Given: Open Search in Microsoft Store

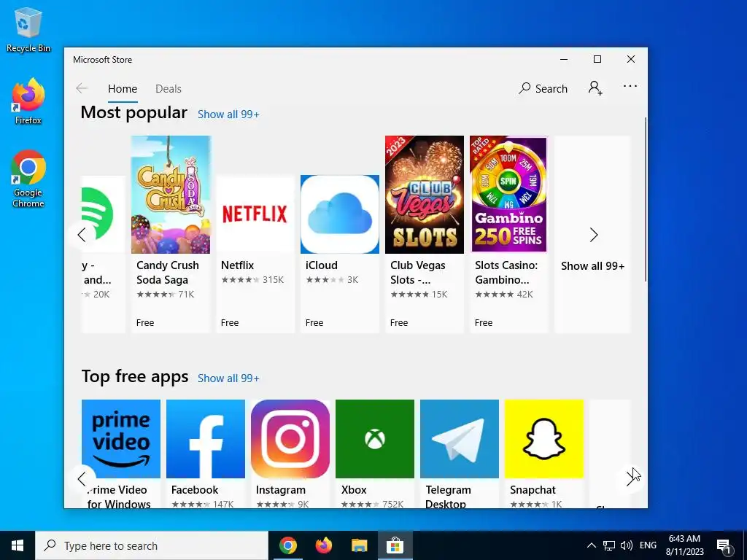Looking at the screenshot, I should pyautogui.click(x=543, y=88).
